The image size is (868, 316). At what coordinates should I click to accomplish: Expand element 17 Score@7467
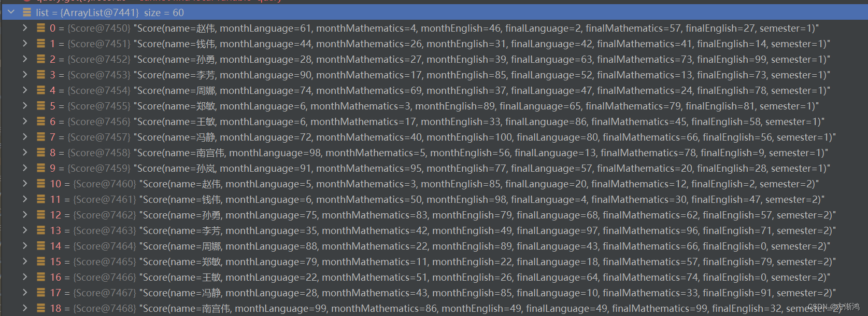point(25,293)
